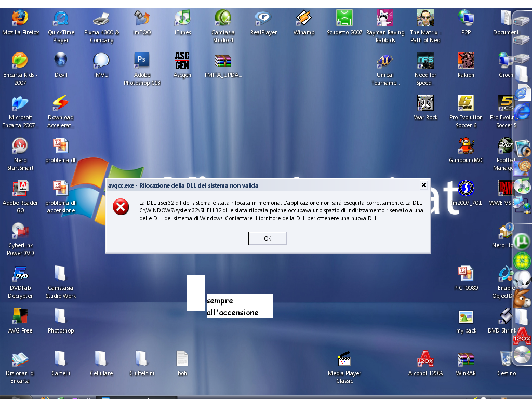Select the Camstasia Studio Work folder
Viewport: 532px width, 399px height.
point(61,282)
